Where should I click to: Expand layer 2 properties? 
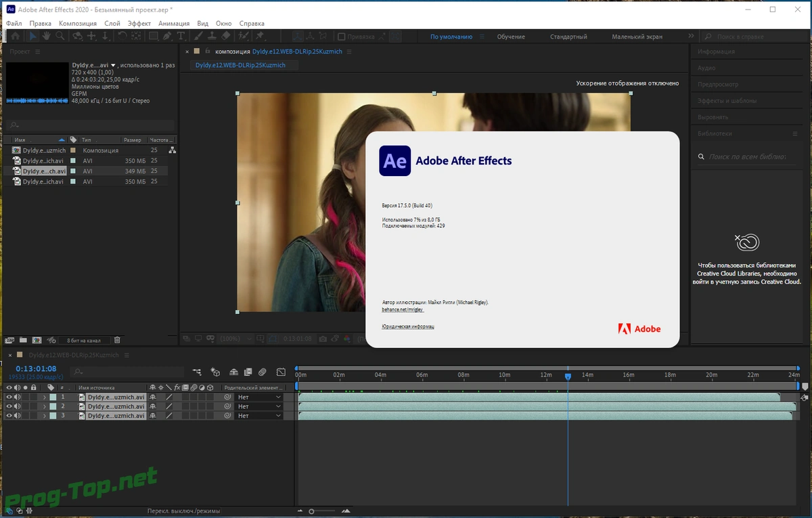coord(45,406)
